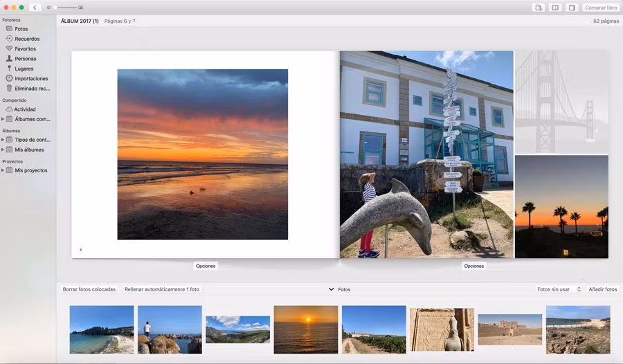
Task: Open Fotos in the sidebar
Action: coord(21,29)
